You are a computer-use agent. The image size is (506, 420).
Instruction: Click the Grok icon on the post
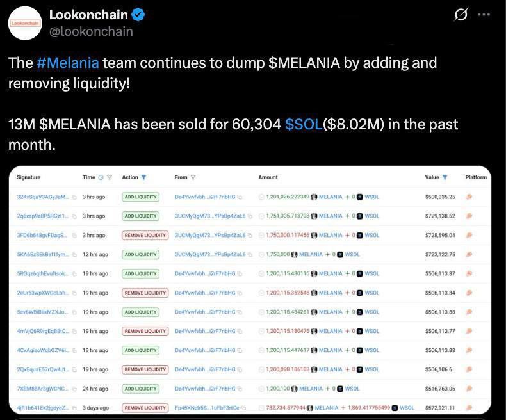pos(461,15)
